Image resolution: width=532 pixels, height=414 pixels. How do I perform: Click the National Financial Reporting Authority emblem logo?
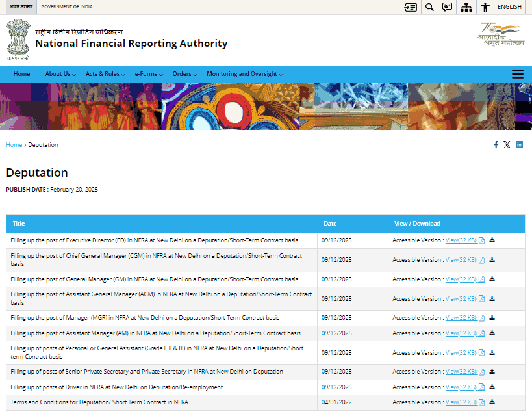click(19, 39)
